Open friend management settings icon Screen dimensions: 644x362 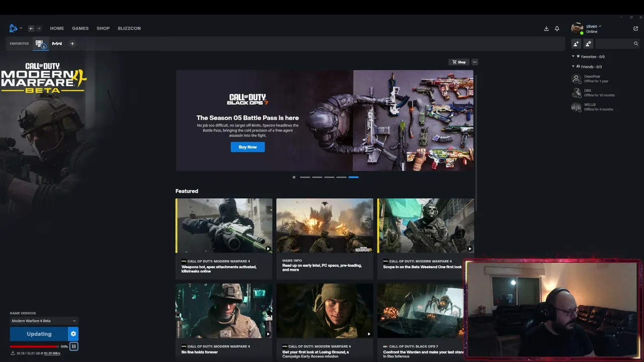coord(588,44)
